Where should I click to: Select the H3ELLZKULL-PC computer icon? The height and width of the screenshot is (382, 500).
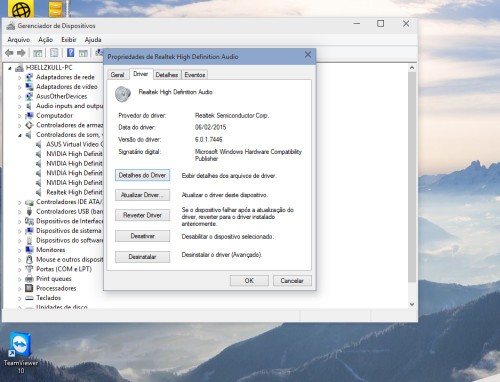19,68
